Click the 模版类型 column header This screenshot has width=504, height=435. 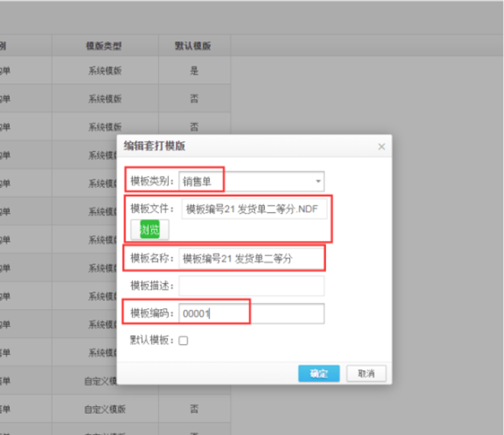pyautogui.click(x=104, y=46)
